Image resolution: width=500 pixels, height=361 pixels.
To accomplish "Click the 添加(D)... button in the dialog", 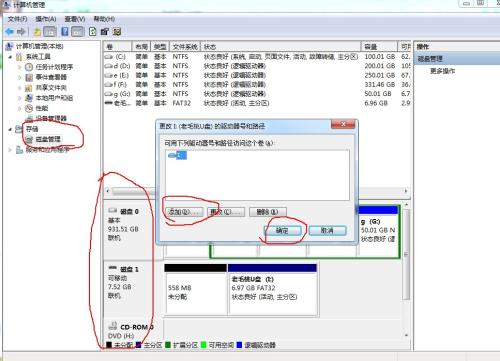I will pos(184,212).
